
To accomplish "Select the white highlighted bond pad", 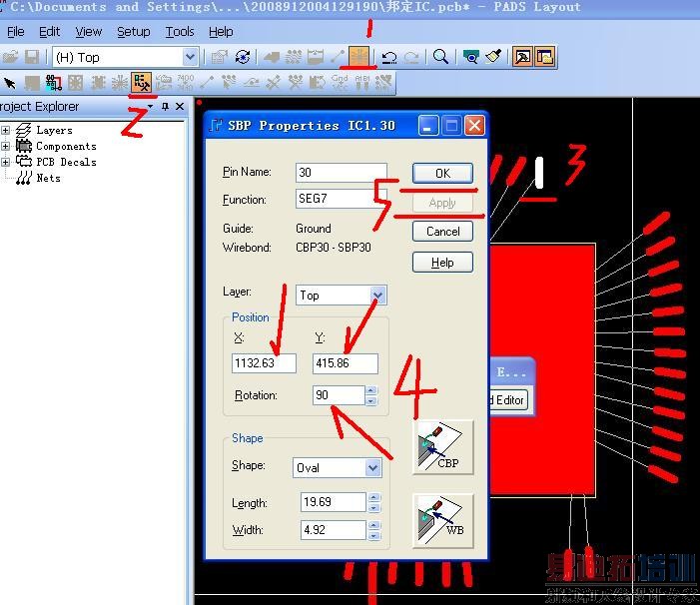I will coord(539,173).
